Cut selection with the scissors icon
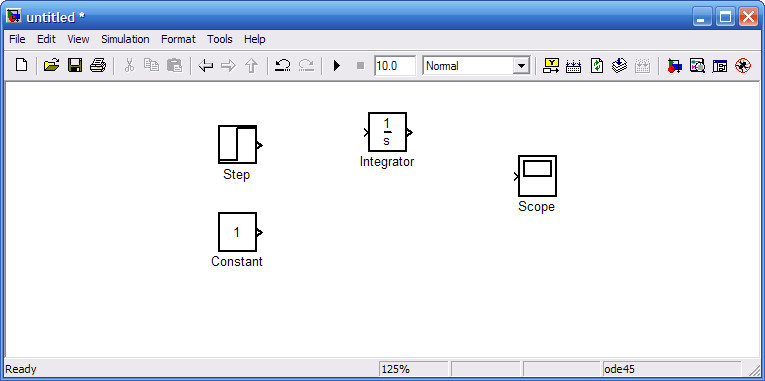 pos(129,65)
